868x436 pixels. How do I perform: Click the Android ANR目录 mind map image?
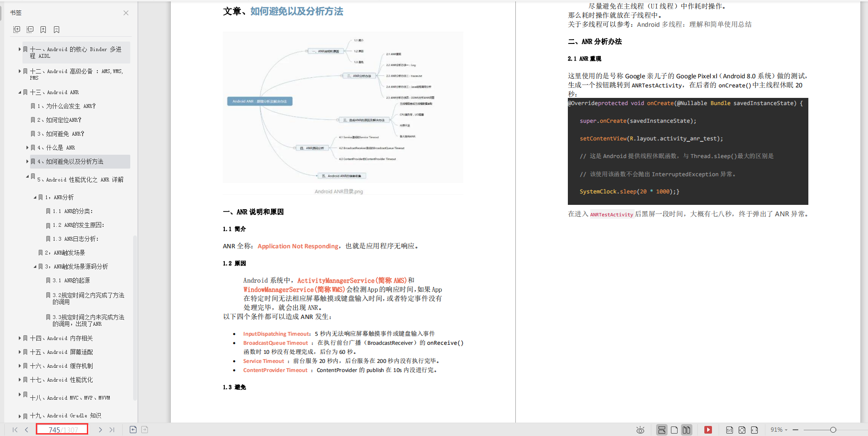343,107
